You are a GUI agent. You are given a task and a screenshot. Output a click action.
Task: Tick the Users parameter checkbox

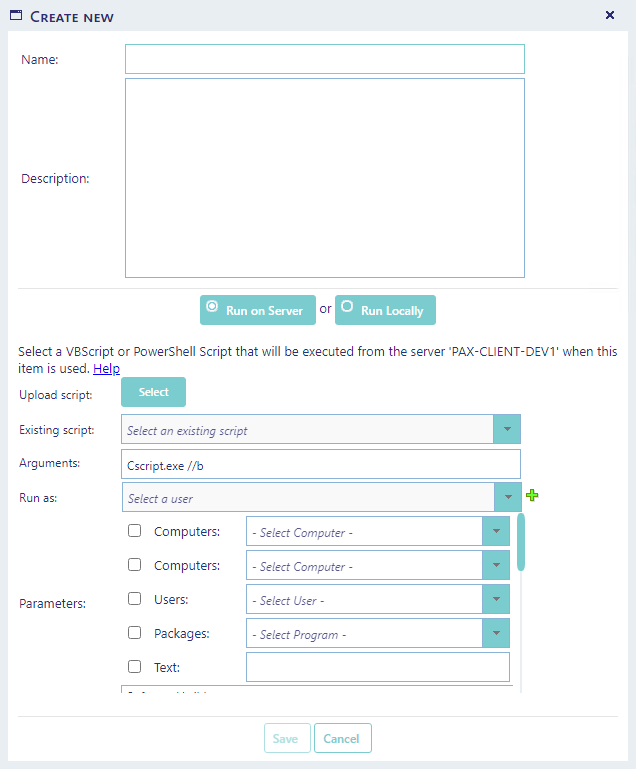click(x=135, y=600)
